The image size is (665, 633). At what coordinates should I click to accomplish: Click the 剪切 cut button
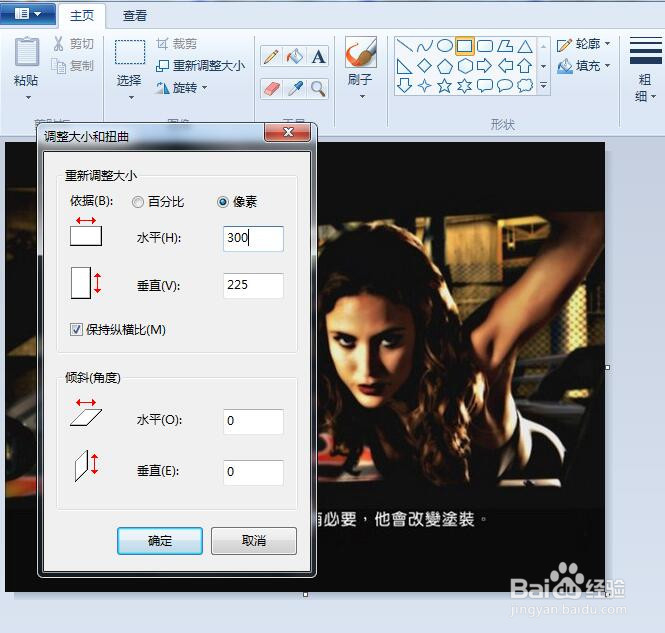(x=74, y=44)
